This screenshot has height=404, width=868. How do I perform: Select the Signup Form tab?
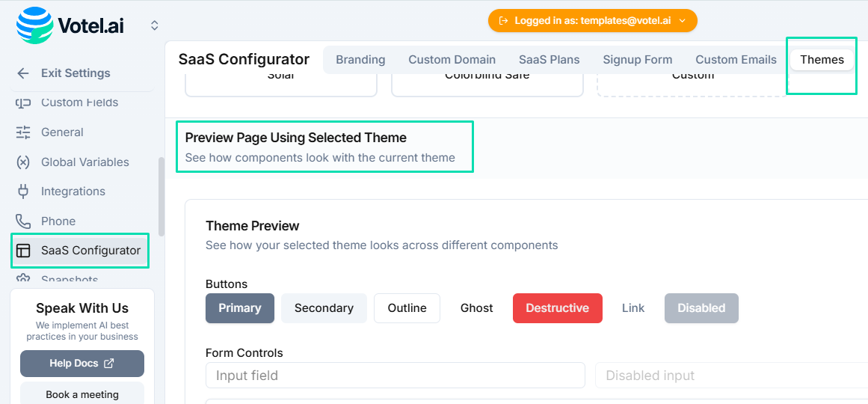(637, 60)
